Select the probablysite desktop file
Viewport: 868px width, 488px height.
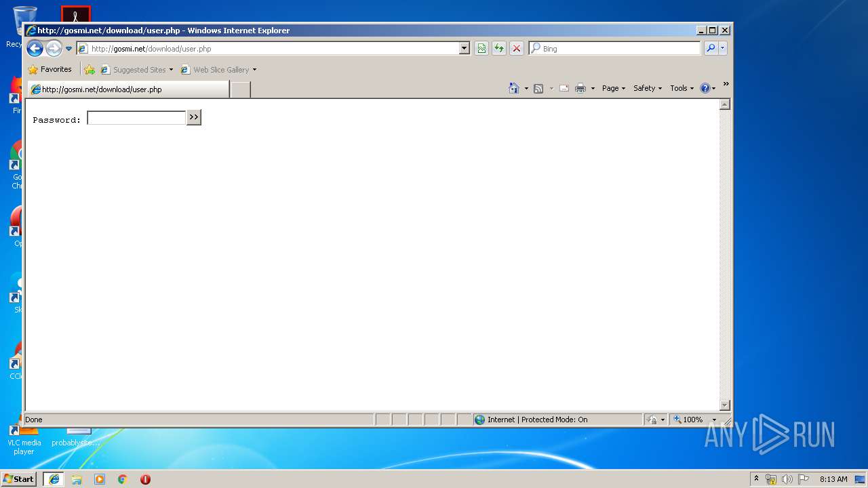pos(76,437)
